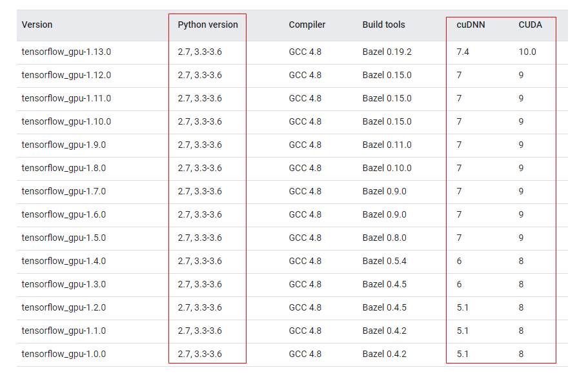Click cuDNN 7 in the 1.12.0 row
Image resolution: width=588 pixels, height=379 pixels.
coord(459,75)
